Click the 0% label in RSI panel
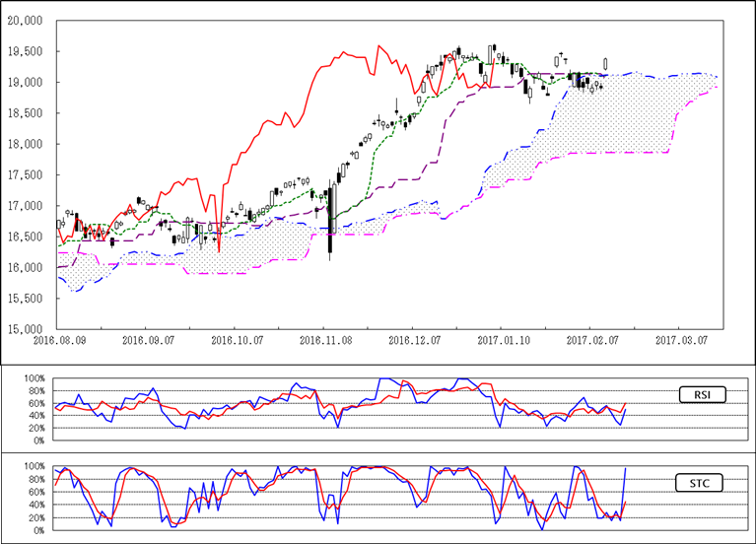Screen dimensions: 756x544 click(x=39, y=442)
